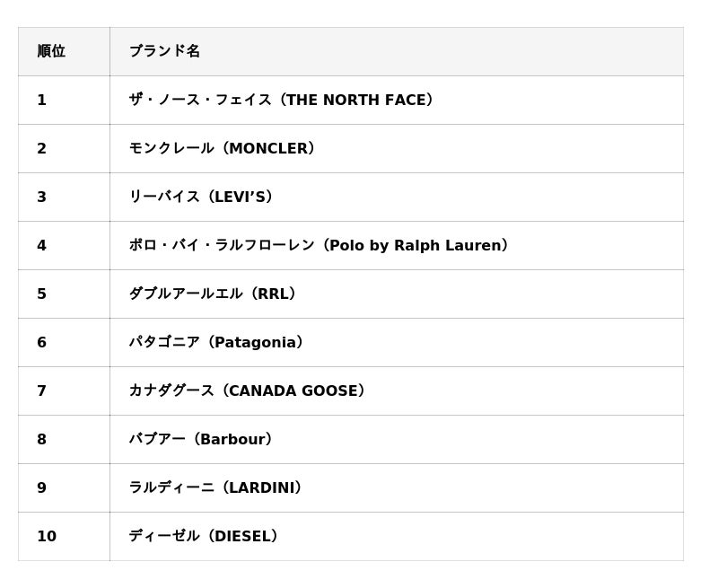Select the DIESEL brand cell
The height and width of the screenshot is (588, 718).
pyautogui.click(x=204, y=536)
